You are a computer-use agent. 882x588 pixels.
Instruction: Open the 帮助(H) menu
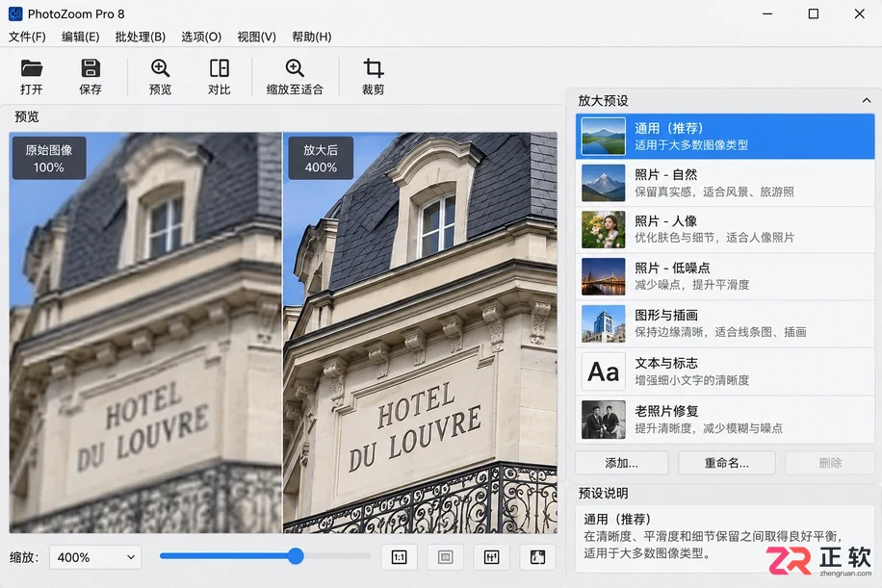[312, 37]
